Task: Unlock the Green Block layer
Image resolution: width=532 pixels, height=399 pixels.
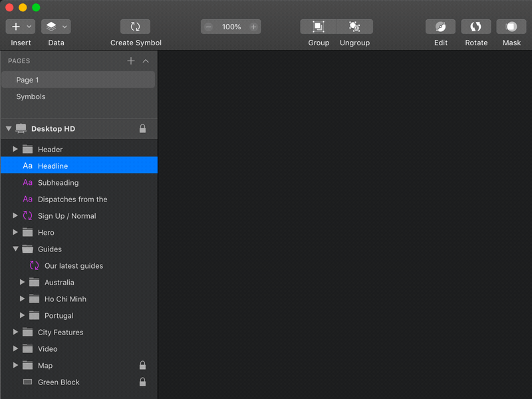Action: coord(142,382)
